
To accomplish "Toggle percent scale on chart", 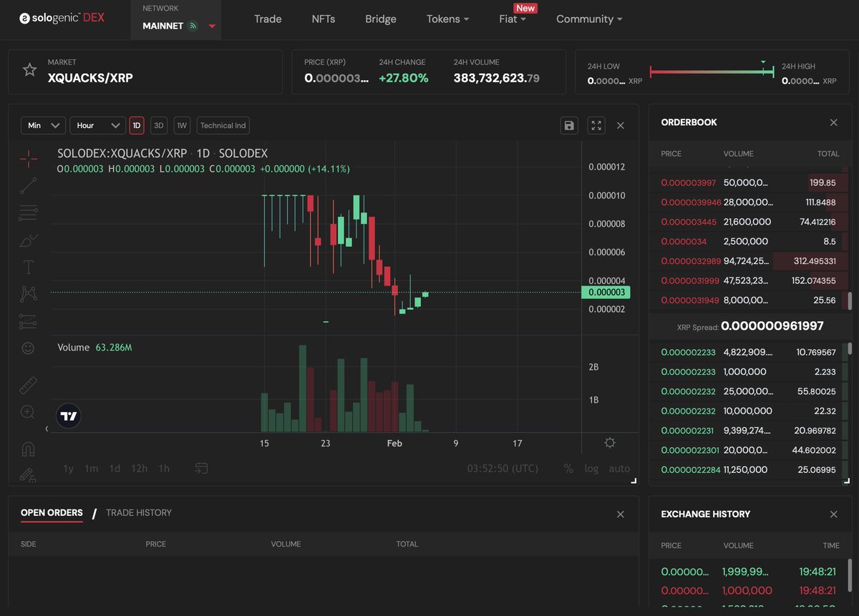I will point(568,469).
